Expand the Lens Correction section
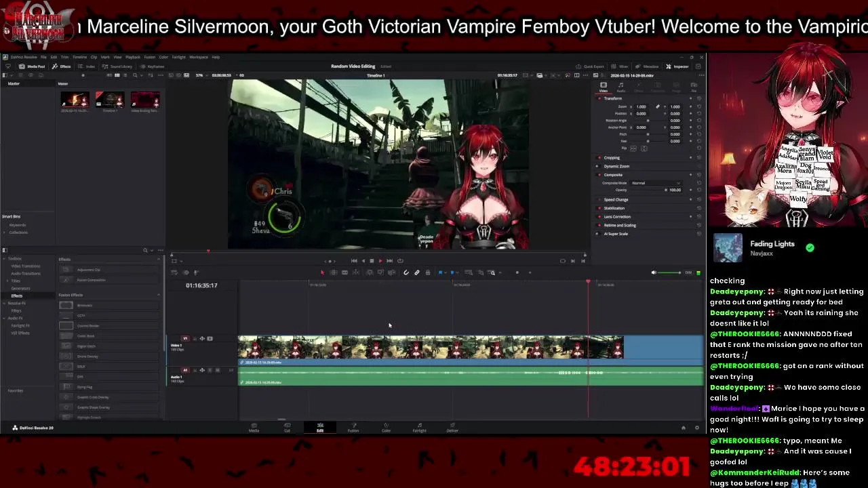This screenshot has width=868, height=488. (x=617, y=217)
